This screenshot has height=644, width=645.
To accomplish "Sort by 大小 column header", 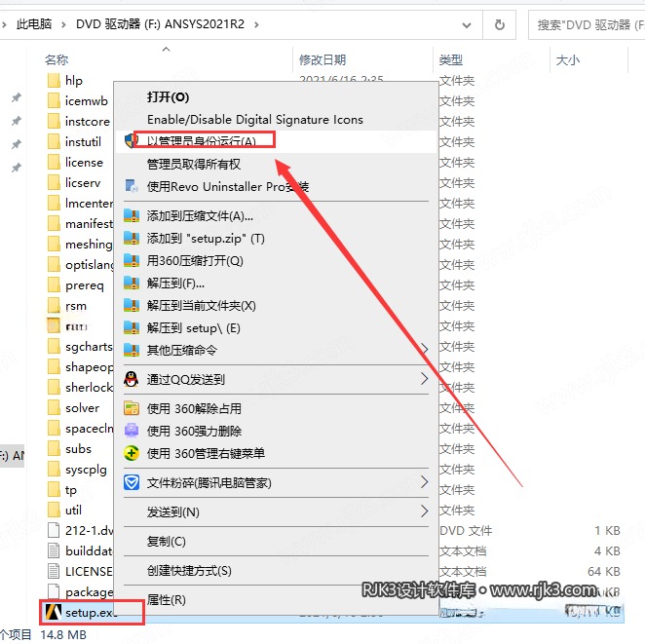I will click(x=568, y=60).
